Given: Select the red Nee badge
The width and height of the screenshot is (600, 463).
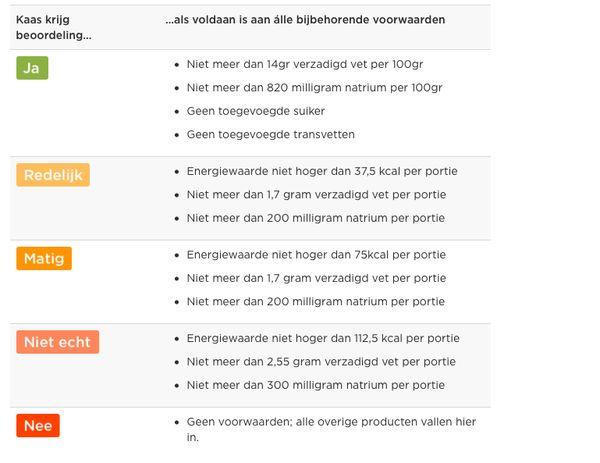Looking at the screenshot, I should [38, 426].
